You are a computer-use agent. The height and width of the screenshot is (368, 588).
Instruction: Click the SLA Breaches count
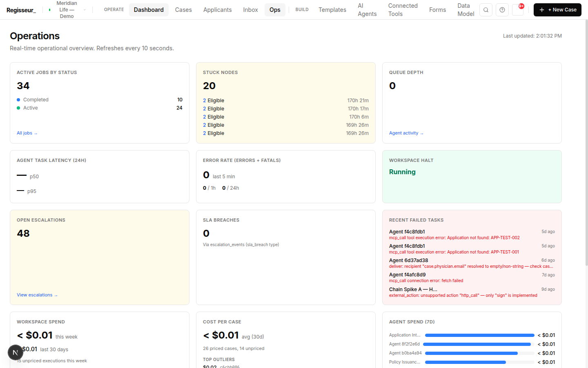[x=206, y=233]
